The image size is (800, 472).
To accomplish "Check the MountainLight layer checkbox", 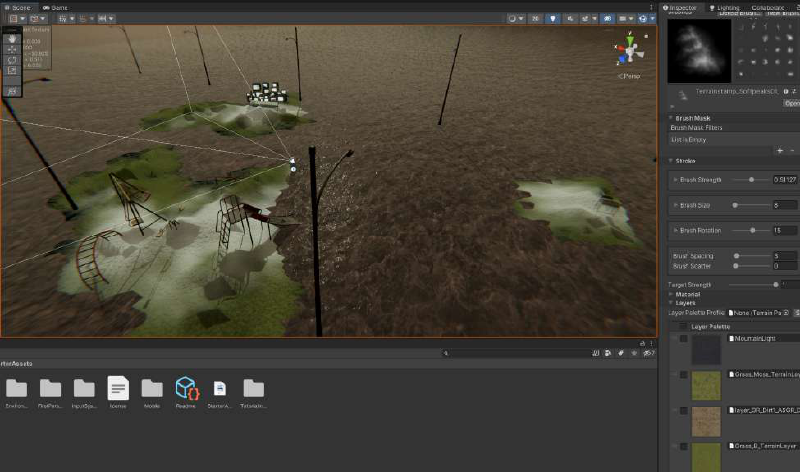I will point(683,339).
